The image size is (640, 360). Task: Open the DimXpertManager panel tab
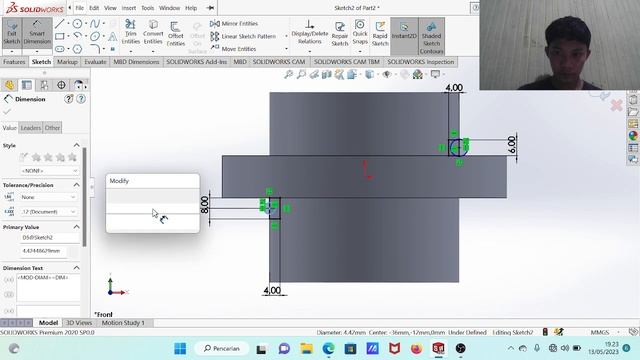61,85
